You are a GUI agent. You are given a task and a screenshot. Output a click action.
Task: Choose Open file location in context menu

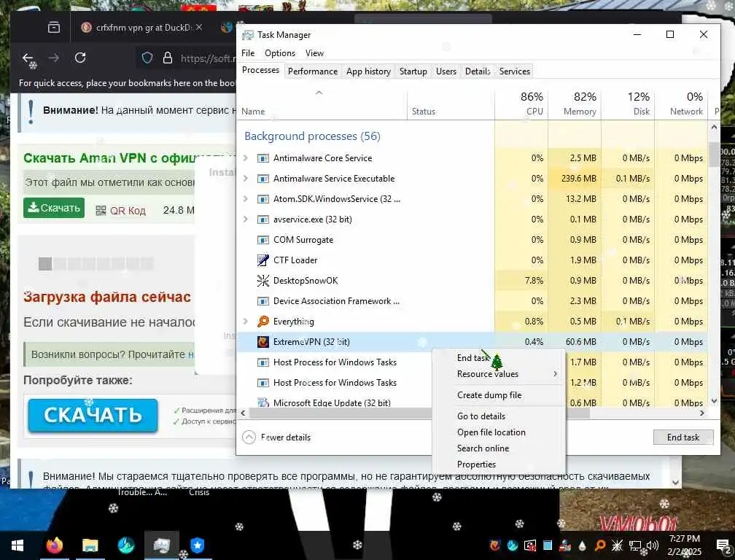499,432
